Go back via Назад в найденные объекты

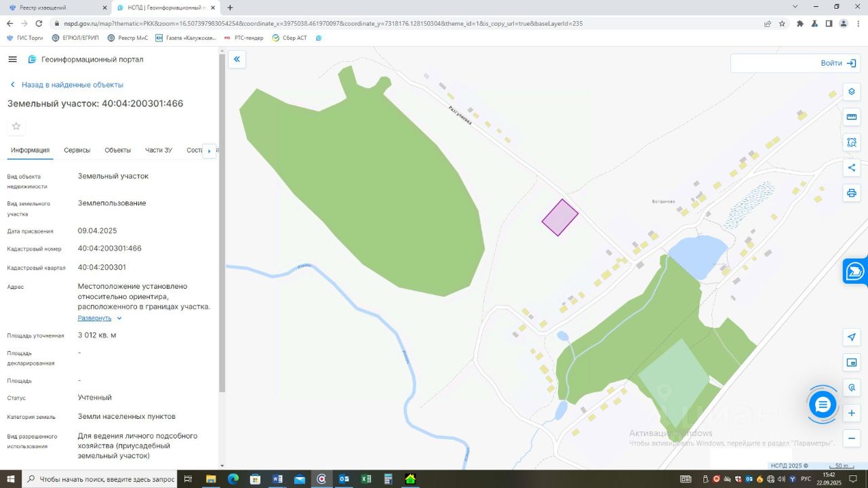click(66, 85)
